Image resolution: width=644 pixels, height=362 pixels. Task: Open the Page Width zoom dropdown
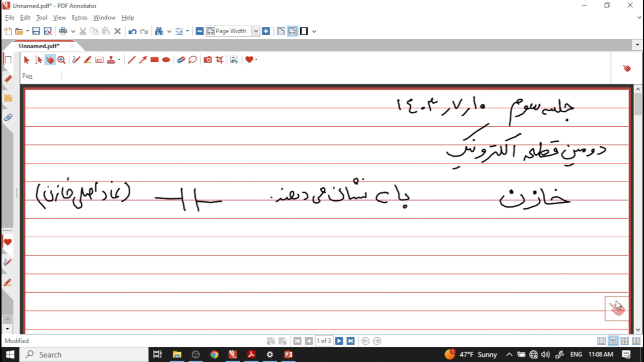tap(256, 31)
